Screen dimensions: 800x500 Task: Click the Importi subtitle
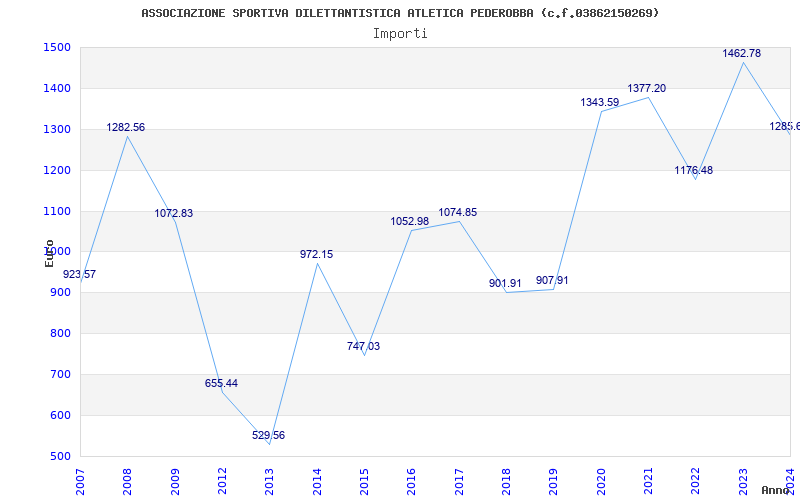point(400,34)
